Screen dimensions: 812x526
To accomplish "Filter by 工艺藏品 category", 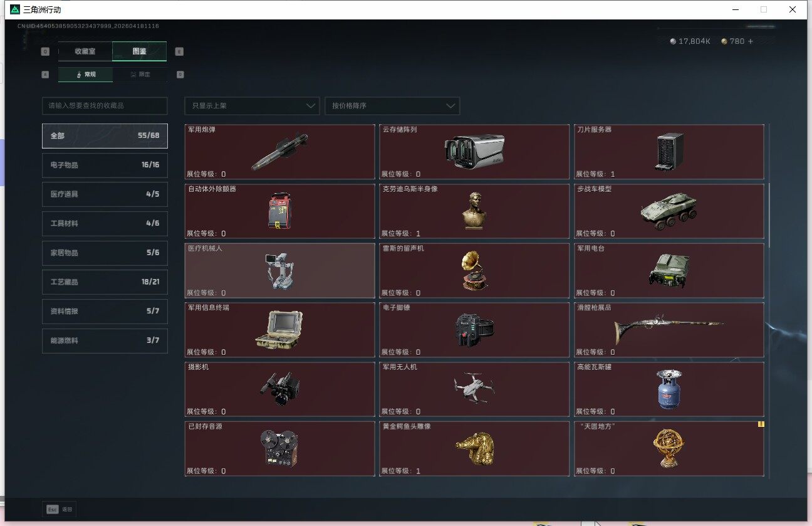I will [x=105, y=282].
